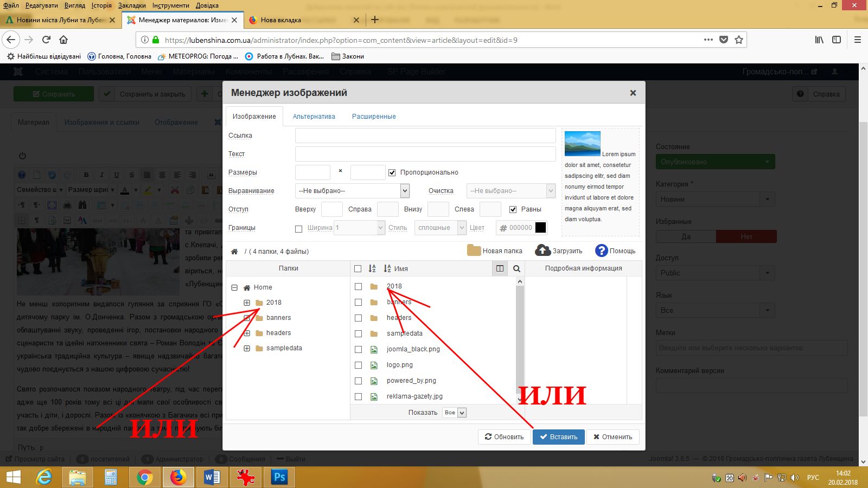The height and width of the screenshot is (488, 868).
Task: Click the black border color swatch
Action: [540, 228]
